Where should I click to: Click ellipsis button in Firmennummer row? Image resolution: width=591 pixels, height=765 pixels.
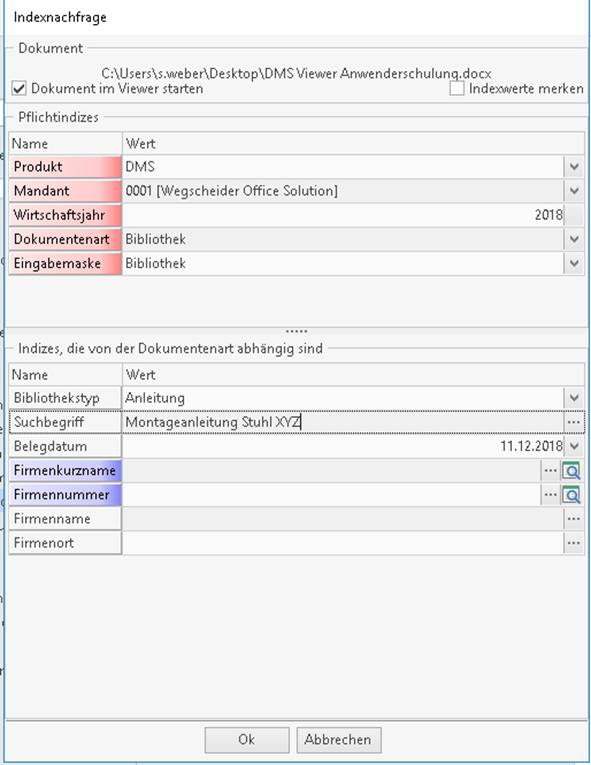coord(550,495)
